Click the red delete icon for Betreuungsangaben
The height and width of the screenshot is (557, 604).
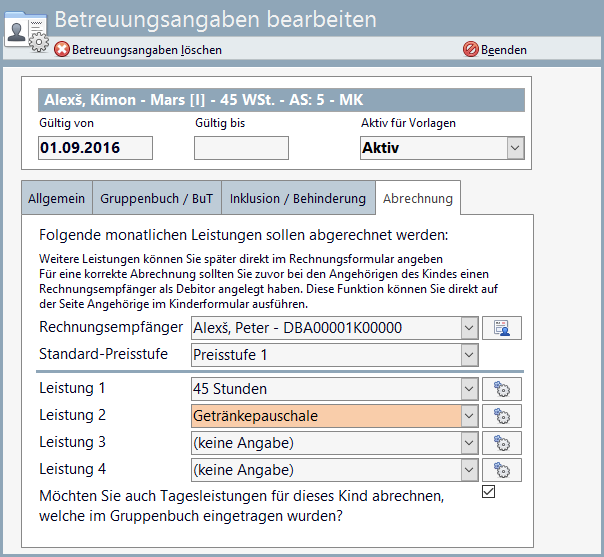click(x=62, y=50)
